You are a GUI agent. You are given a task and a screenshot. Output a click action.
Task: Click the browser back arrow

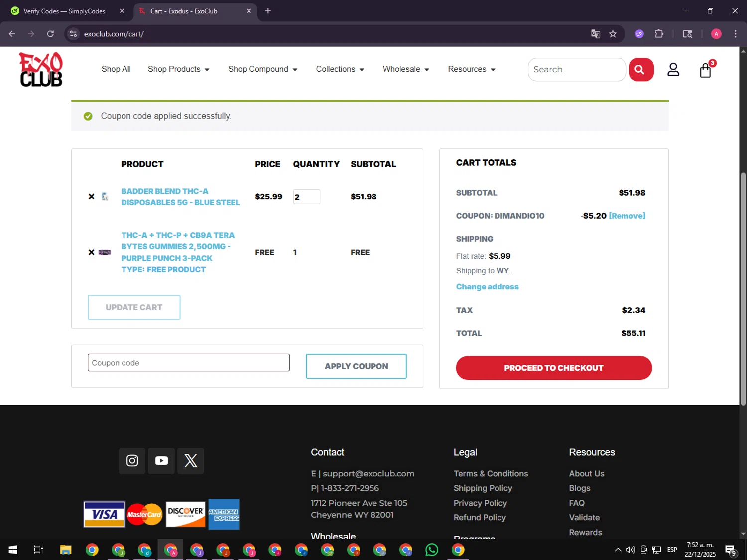(x=12, y=34)
